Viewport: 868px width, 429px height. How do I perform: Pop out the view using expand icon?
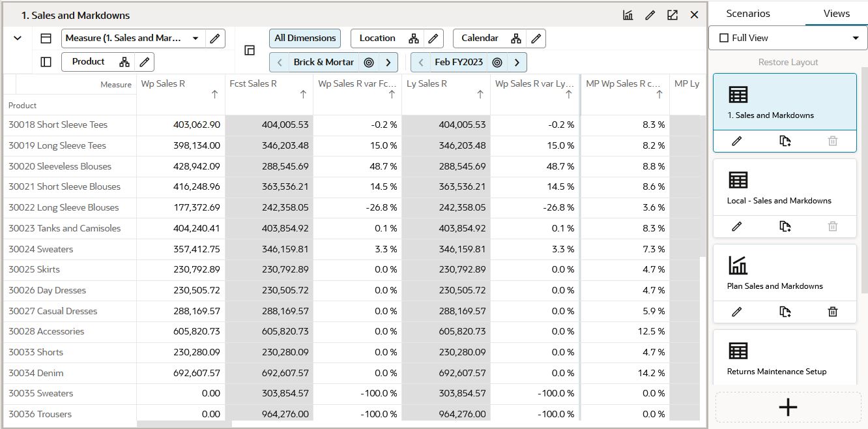click(x=673, y=15)
